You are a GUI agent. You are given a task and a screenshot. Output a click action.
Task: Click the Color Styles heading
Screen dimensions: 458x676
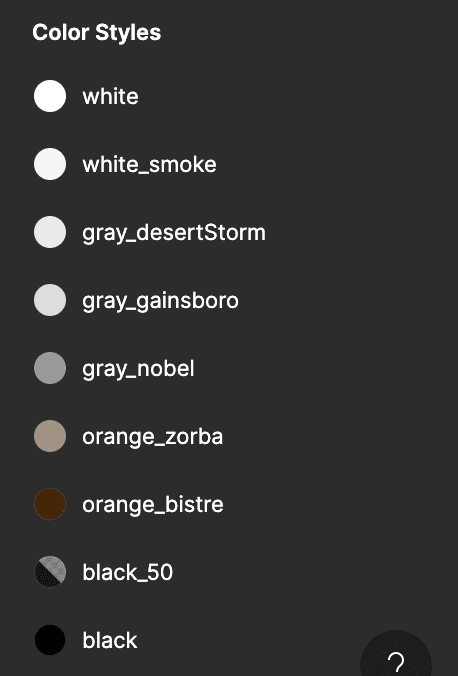tap(97, 33)
